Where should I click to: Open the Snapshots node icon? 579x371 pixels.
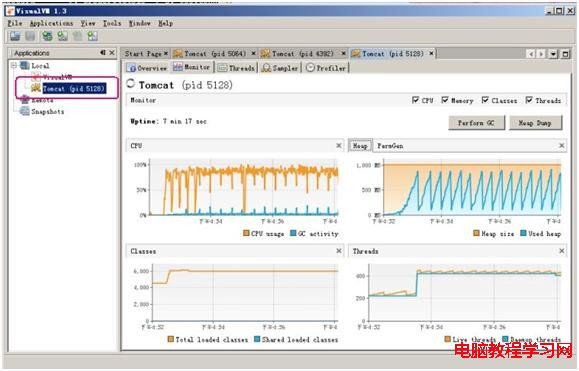[x=25, y=111]
